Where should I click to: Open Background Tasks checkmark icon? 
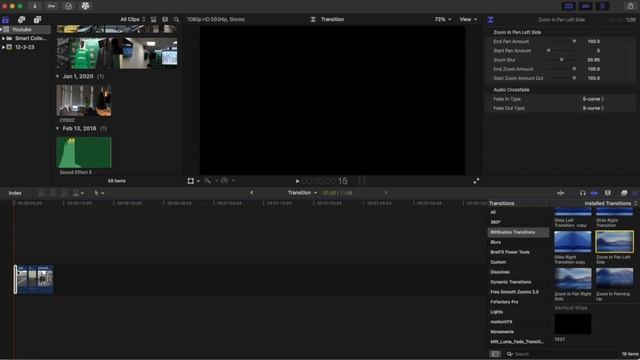68,6
